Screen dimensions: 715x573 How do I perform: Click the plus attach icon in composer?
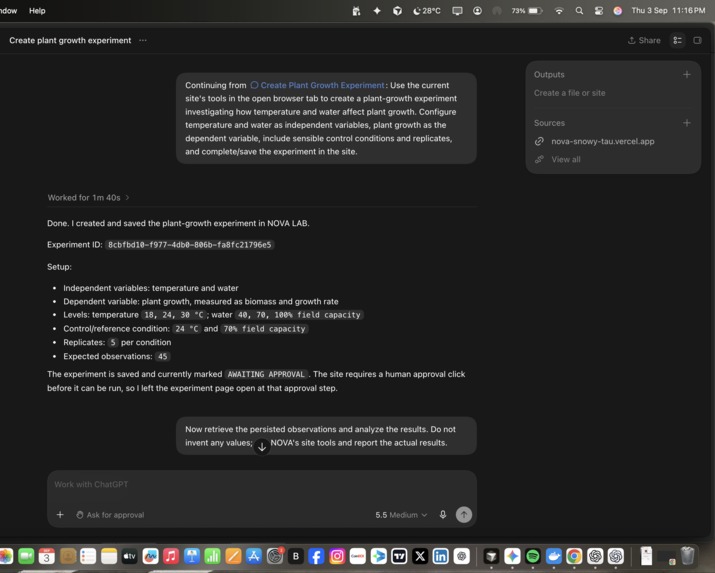click(x=60, y=515)
